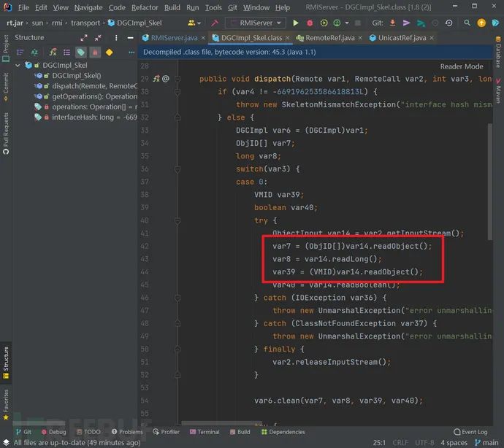
Task: Toggle Show Non-Public lock icon
Action: click(95, 52)
